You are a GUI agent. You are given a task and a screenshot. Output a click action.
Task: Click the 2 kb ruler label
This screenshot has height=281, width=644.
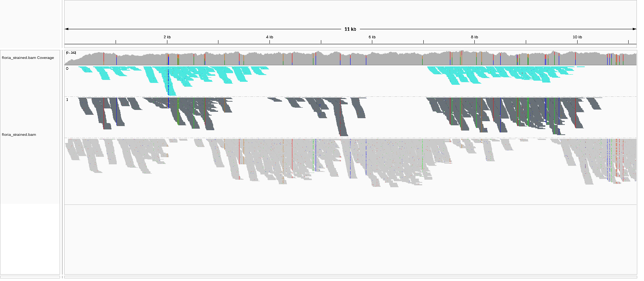(167, 37)
